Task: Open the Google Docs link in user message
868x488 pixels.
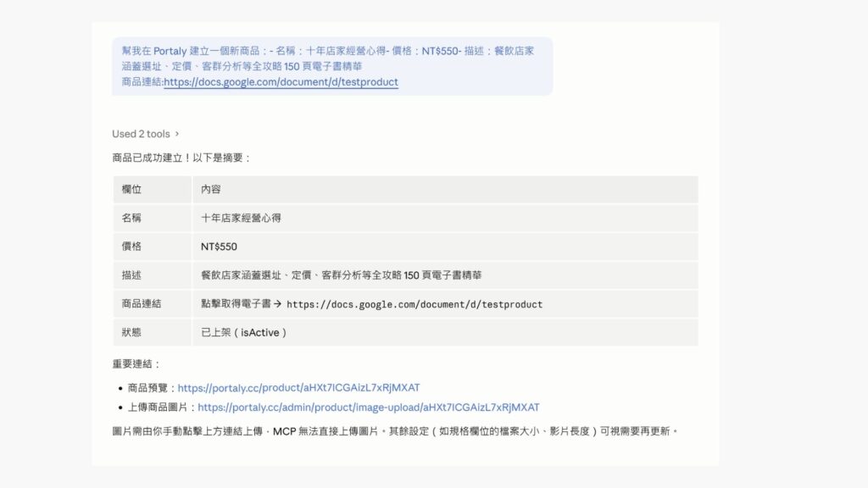Action: [x=281, y=82]
